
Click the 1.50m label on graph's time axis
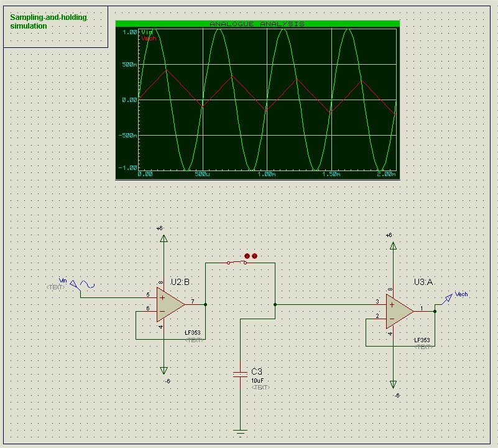[331, 174]
